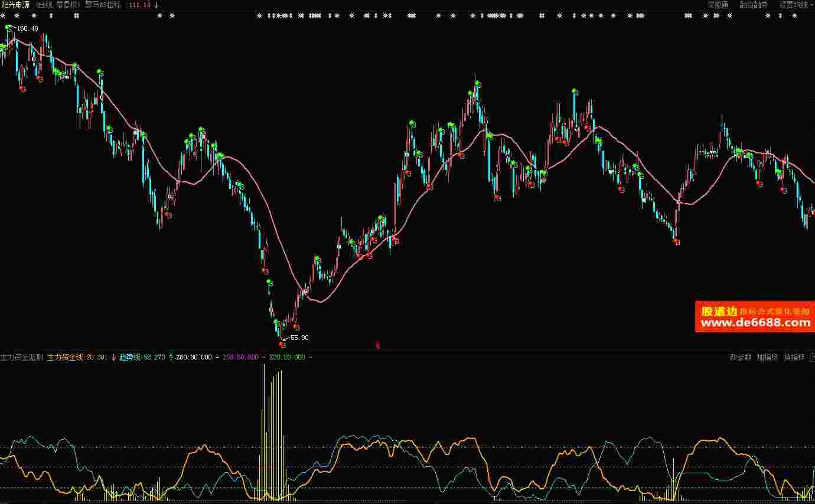Open the 日线 前复权 period setting

point(58,5)
